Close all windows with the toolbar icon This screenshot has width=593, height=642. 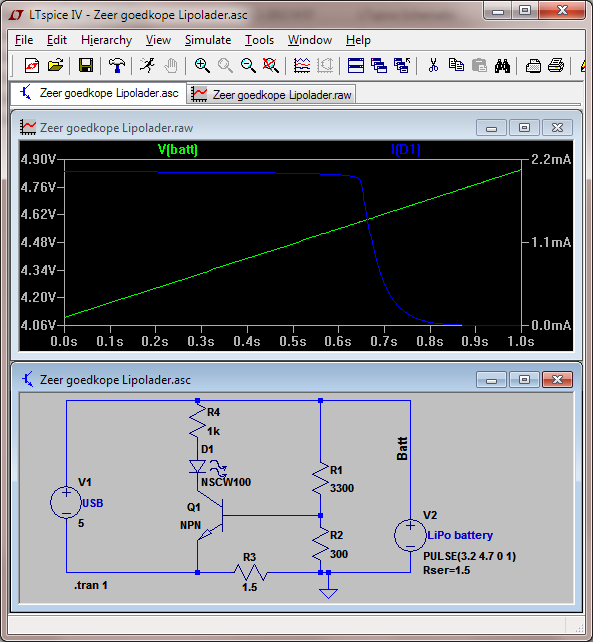tap(402, 66)
